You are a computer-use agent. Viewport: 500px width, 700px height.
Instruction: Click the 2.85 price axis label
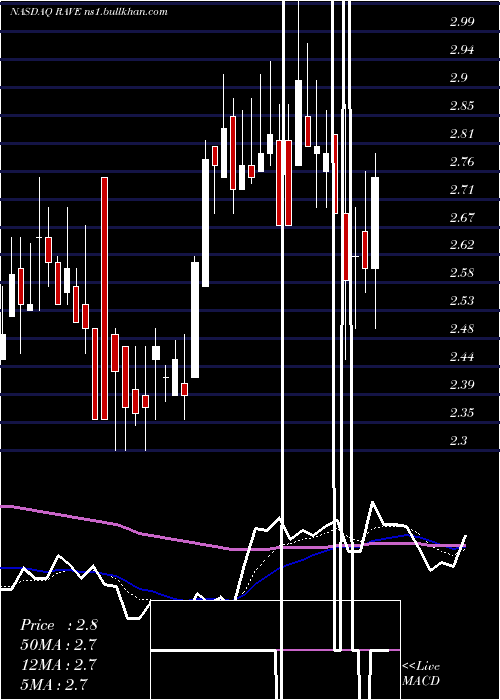[x=462, y=106]
